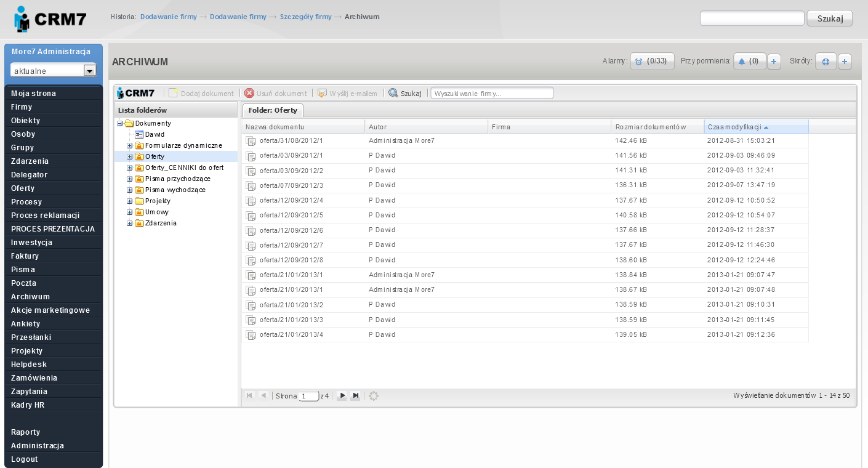Click the 2013-01-21 09:10:31 timestamp
Screen dimensions: 868x468
pyautogui.click(x=741, y=305)
